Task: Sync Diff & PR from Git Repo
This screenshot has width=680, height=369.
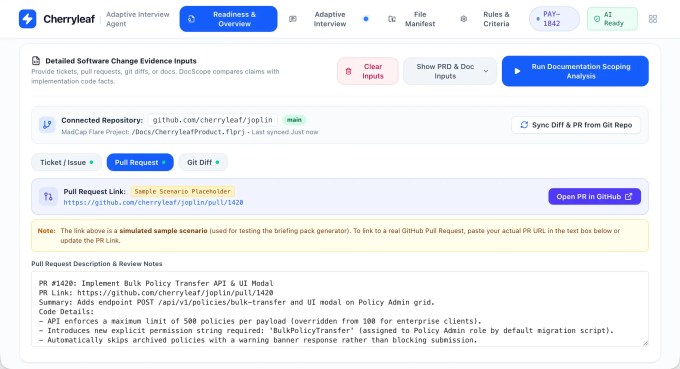Action: click(576, 125)
